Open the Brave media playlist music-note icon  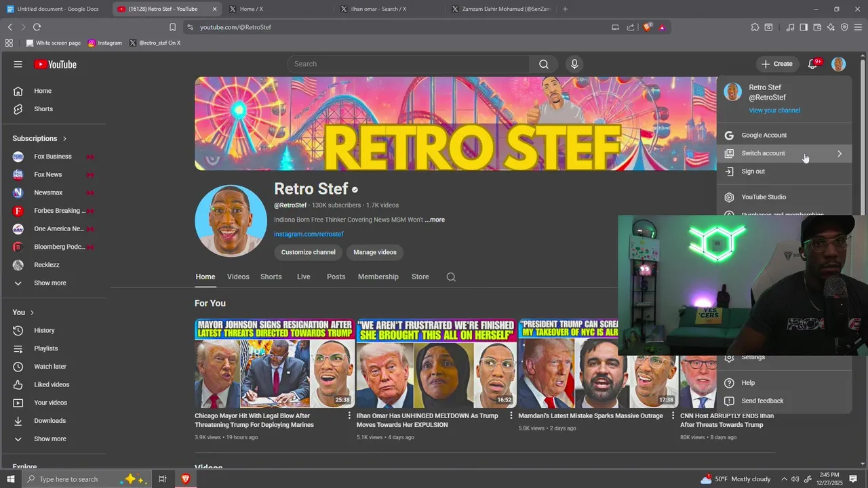coord(790,27)
